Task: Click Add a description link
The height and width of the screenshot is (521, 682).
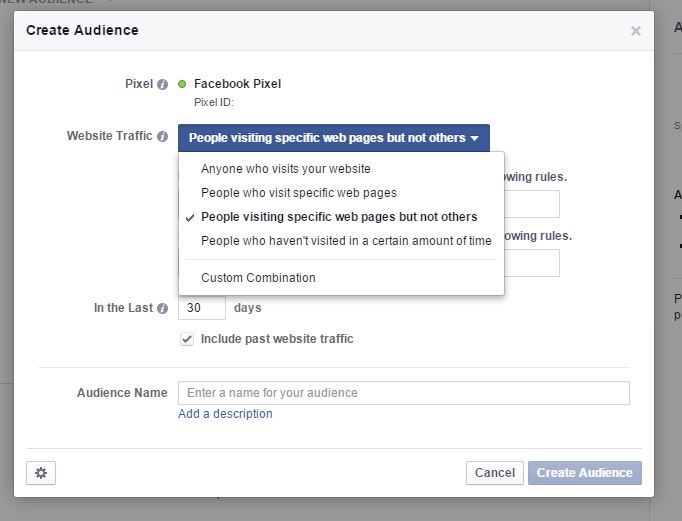Action: pos(225,414)
